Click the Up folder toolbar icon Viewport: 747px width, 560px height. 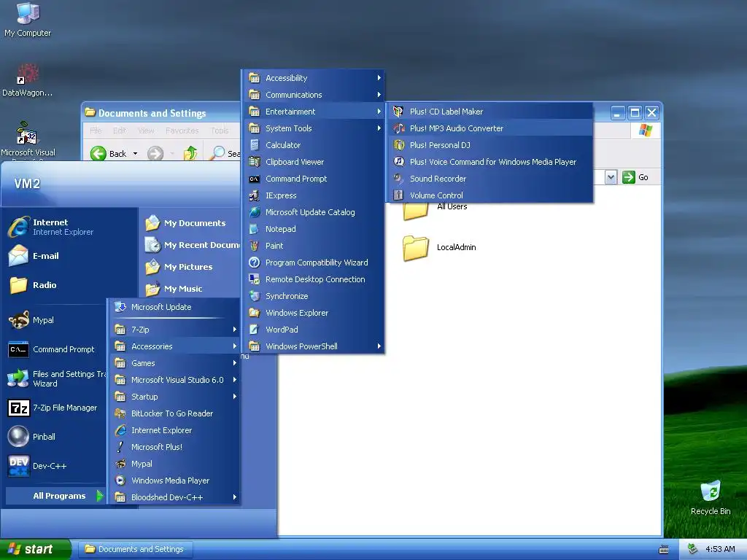pyautogui.click(x=190, y=153)
